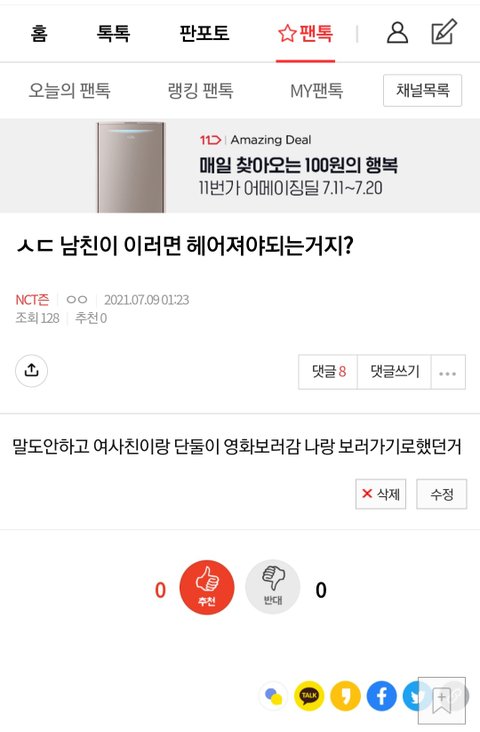
Task: Open the 채널목록 button
Action: (423, 90)
